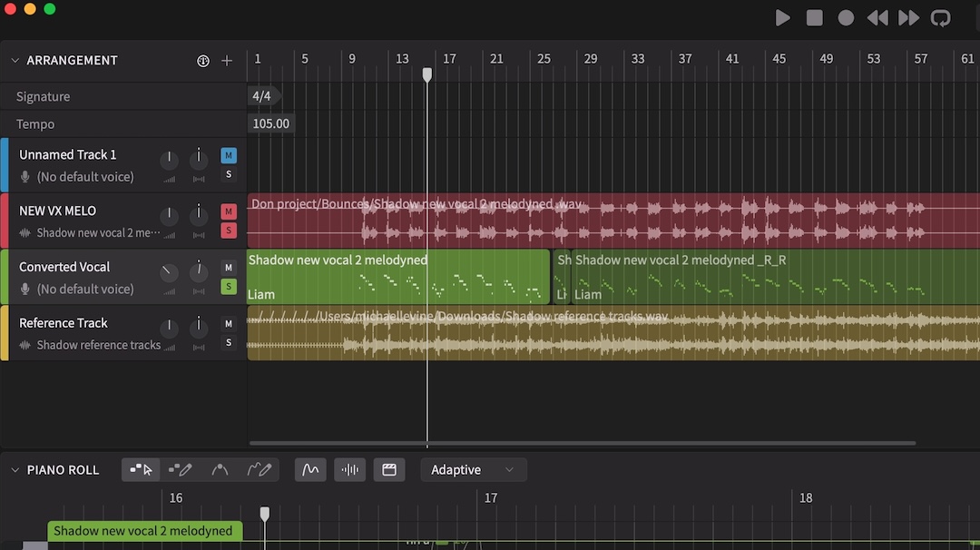Select the Converted Vocal track name
The image size is (980, 550).
pos(64,267)
